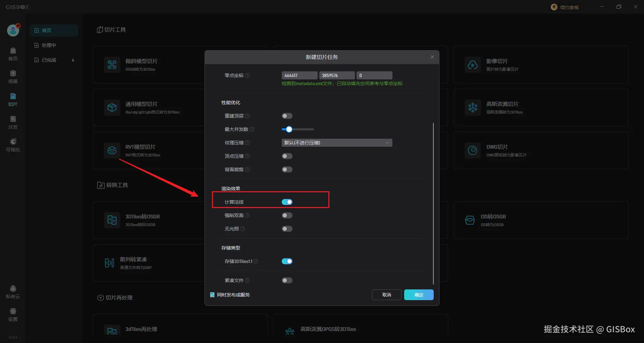Enable the 紧凑文件 toggle

tap(287, 280)
